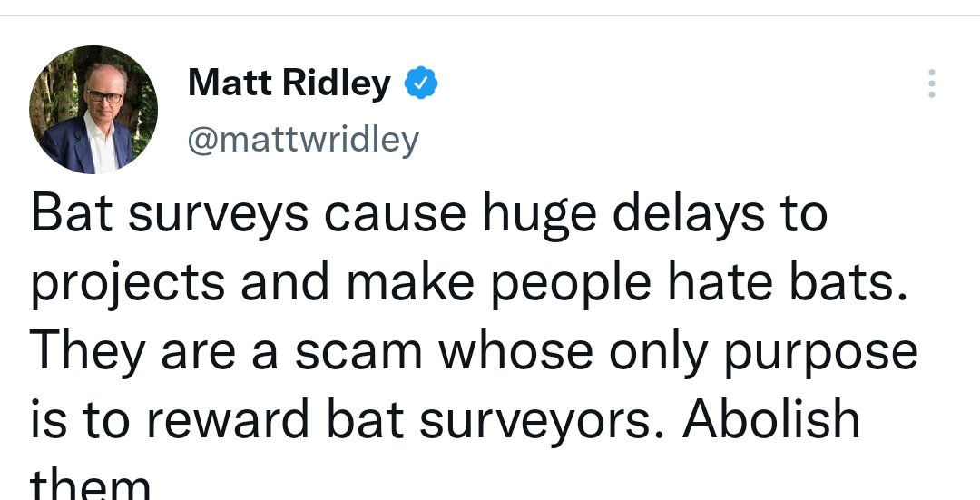Click the word 'Abolish' in the tweet
Image resolution: width=980 pixels, height=500 pixels.
point(771,418)
